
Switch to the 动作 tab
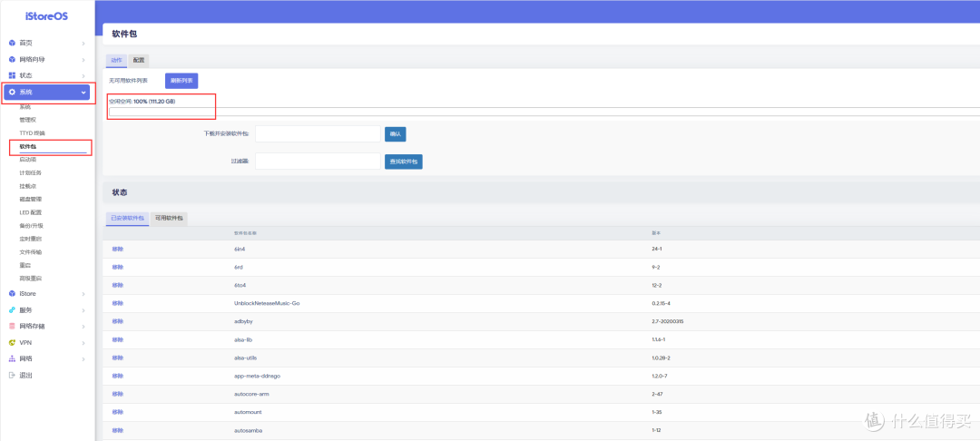[x=116, y=61]
